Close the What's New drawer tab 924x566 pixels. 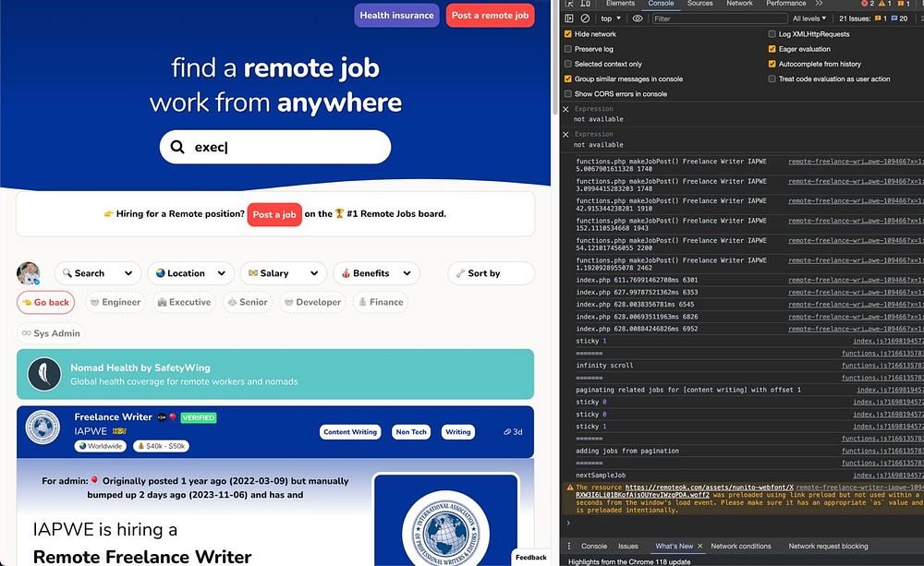tap(700, 547)
